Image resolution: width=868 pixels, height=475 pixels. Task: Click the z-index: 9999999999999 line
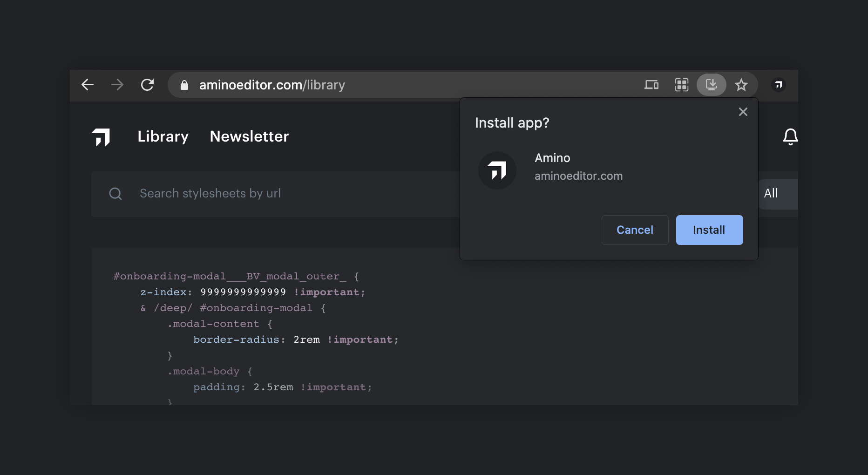[253, 292]
